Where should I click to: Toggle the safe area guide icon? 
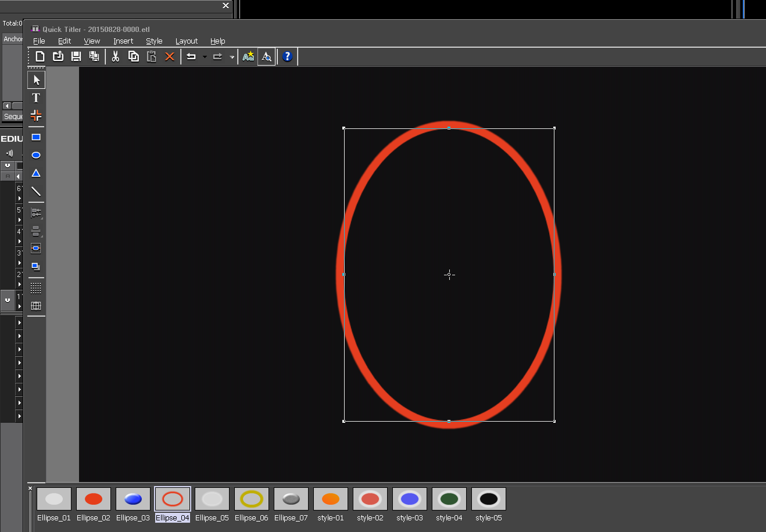[x=36, y=306]
